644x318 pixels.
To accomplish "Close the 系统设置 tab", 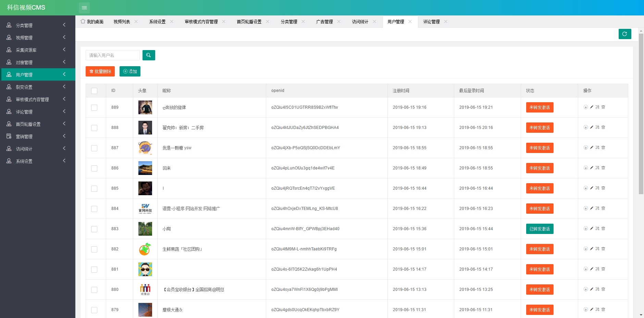I will [x=172, y=21].
